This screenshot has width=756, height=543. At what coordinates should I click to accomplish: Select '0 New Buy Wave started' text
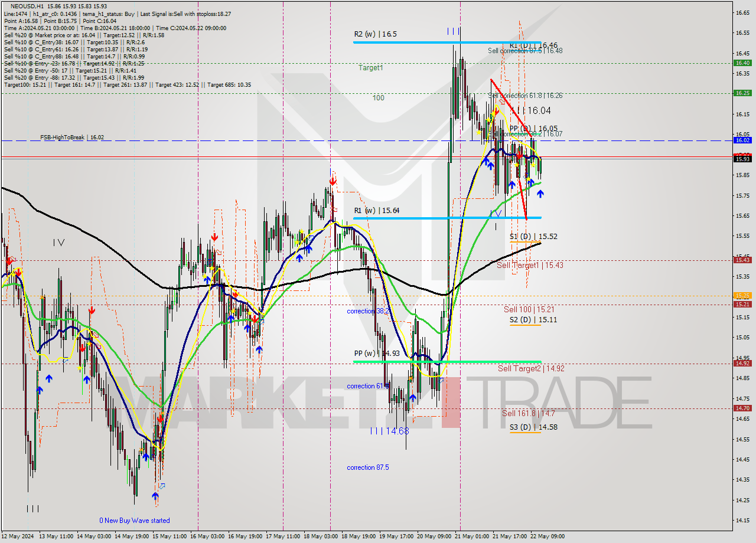coord(135,521)
